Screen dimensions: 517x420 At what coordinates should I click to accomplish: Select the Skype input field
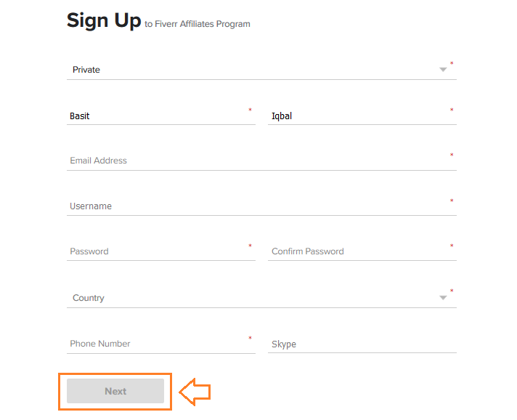[362, 344]
